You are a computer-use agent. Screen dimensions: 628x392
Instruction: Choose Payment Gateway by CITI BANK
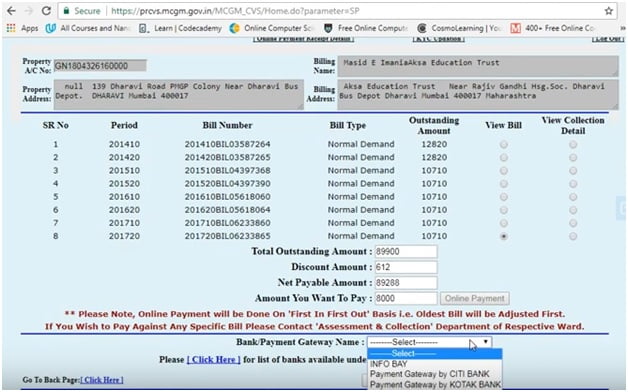coord(435,374)
